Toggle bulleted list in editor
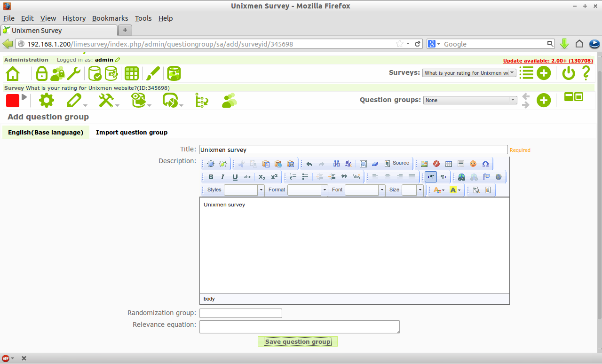The image size is (602, 364). pyautogui.click(x=305, y=177)
